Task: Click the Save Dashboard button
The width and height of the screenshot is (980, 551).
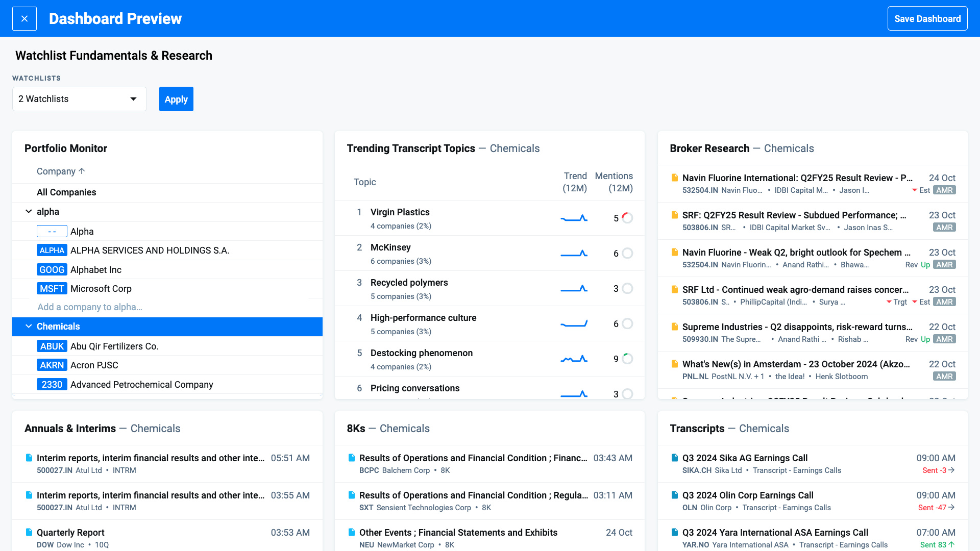Action: click(x=927, y=19)
